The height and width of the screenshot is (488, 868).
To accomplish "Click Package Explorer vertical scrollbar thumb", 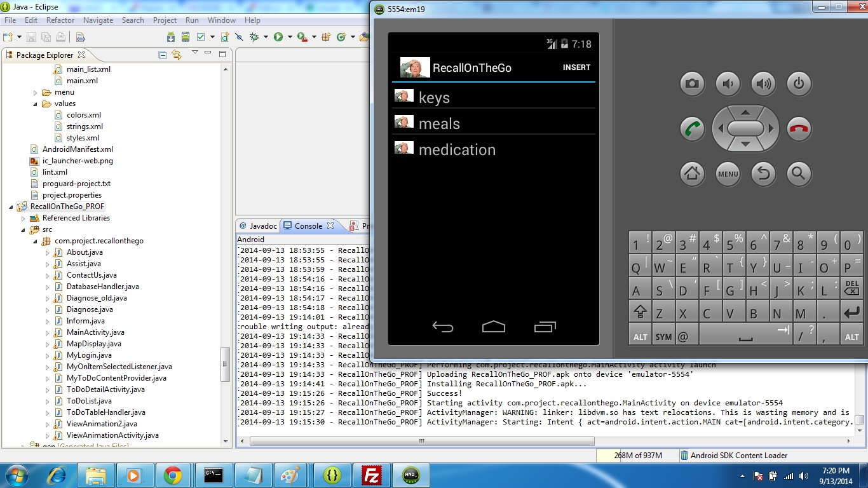I will [225, 365].
